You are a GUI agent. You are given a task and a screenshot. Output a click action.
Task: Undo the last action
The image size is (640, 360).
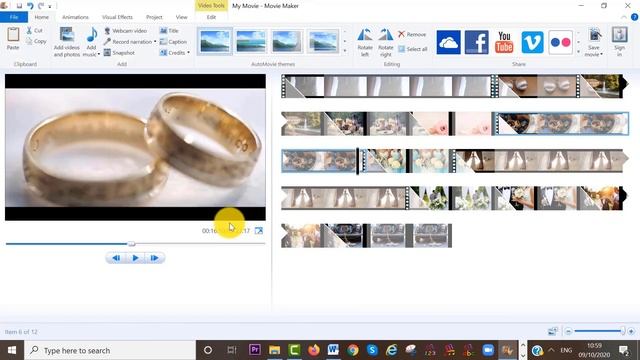click(30, 6)
